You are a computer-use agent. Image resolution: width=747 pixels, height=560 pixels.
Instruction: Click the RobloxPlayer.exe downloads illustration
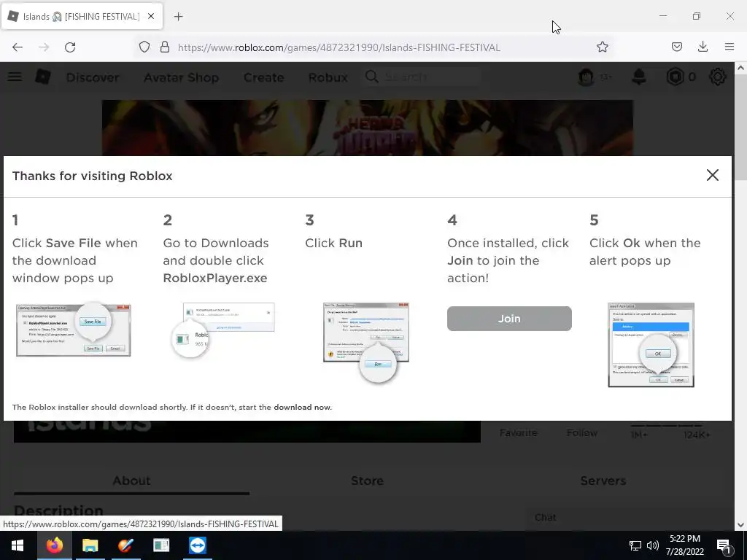(223, 330)
